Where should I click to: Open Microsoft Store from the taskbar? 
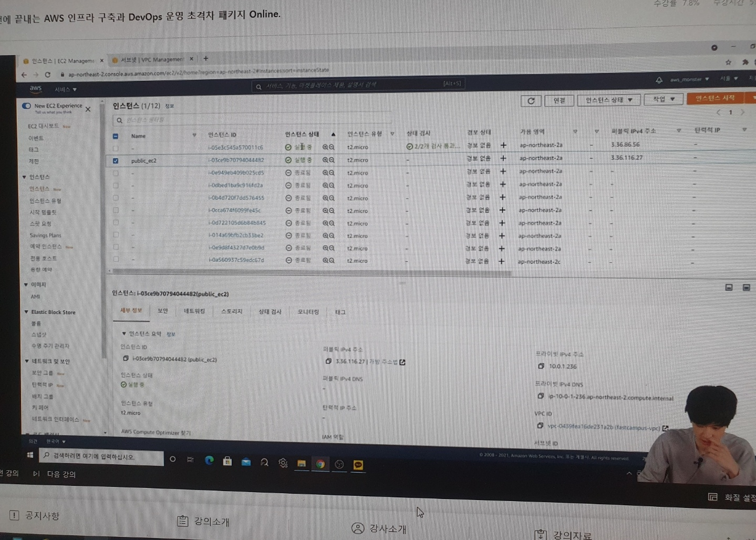[x=227, y=461]
